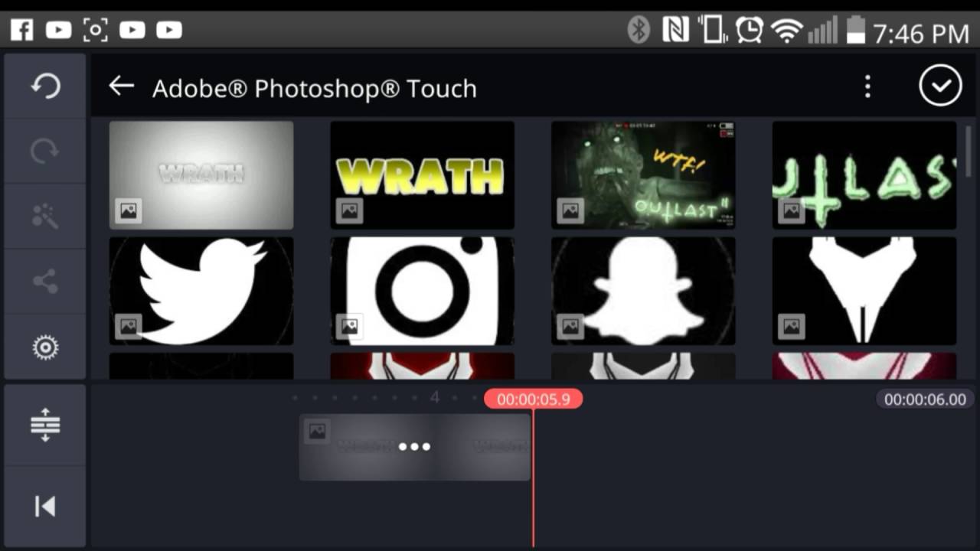
Task: Select the white mask logo thumbnail
Action: (864, 291)
